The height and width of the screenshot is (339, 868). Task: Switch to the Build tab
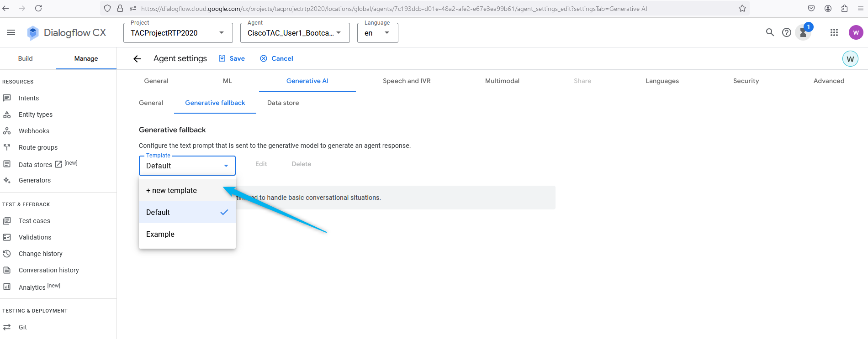click(26, 58)
